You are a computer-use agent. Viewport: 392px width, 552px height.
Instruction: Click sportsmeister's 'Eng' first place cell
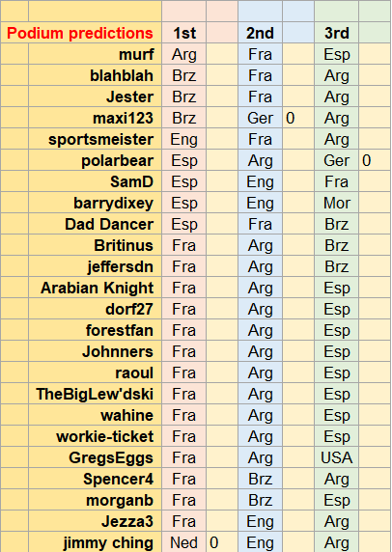[183, 139]
